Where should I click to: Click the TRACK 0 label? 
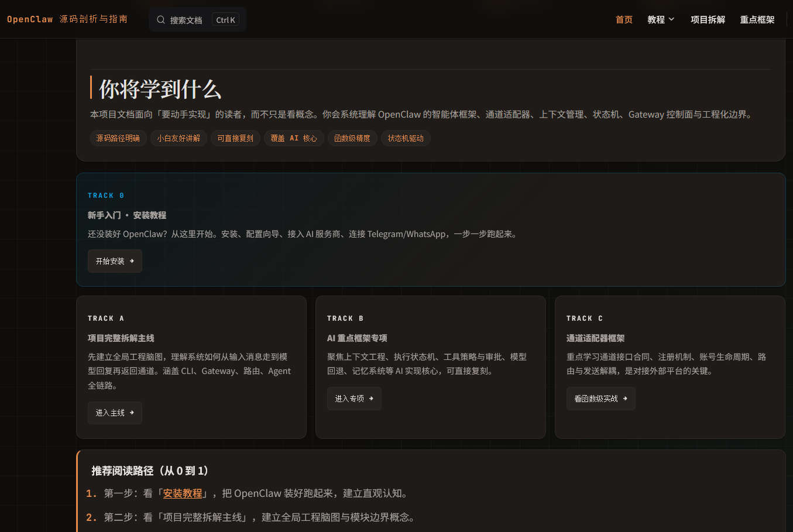pyautogui.click(x=106, y=195)
